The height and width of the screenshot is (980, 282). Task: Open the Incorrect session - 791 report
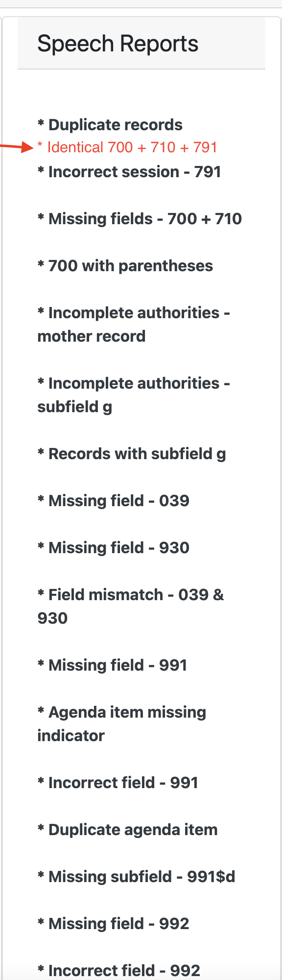pos(129,172)
